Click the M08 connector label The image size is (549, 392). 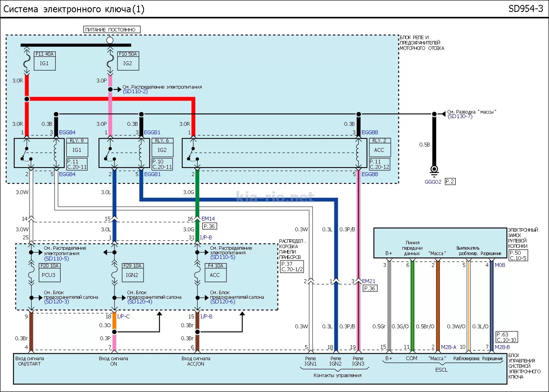(500, 265)
